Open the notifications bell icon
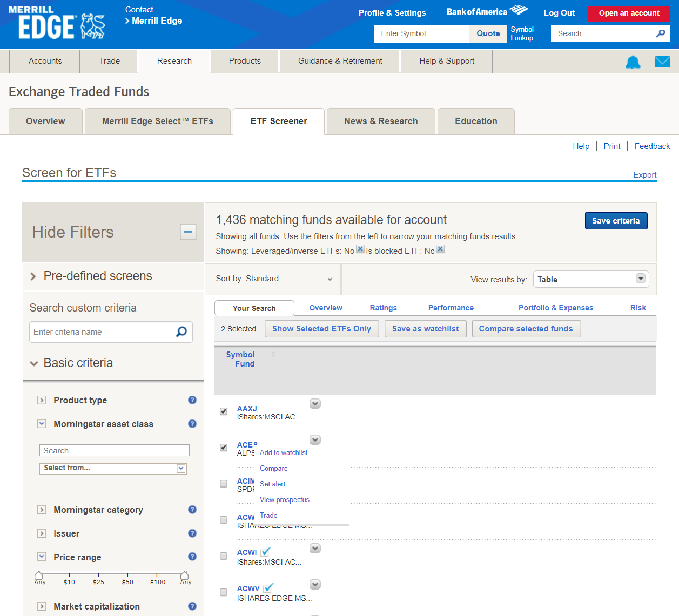 (633, 62)
